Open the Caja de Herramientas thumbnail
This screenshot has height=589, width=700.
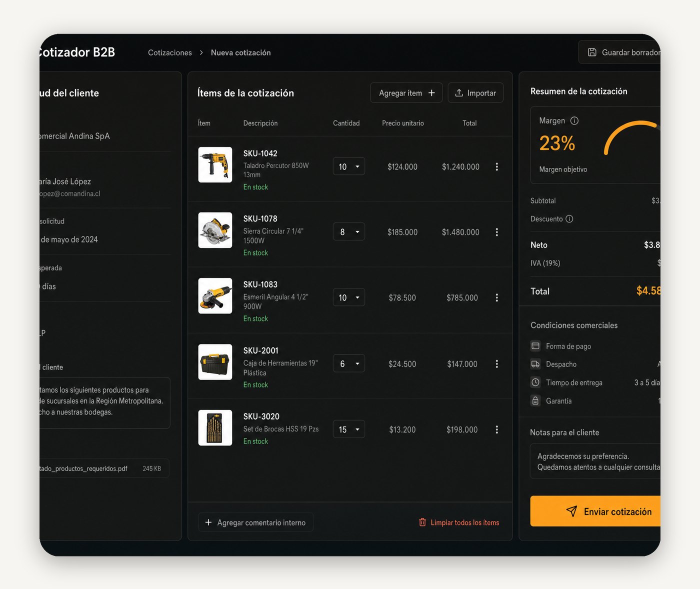click(215, 362)
